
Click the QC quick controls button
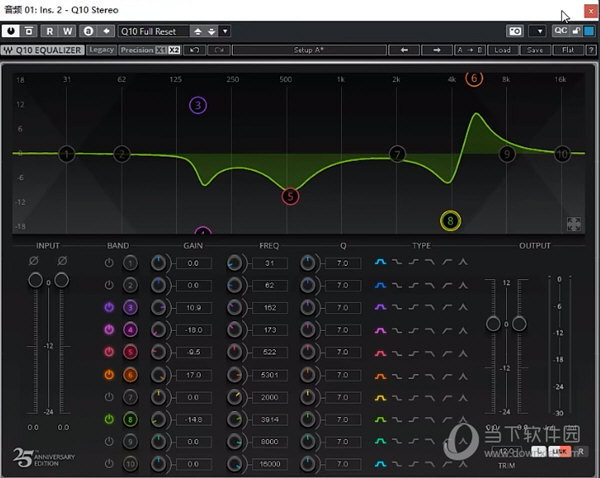tap(561, 31)
